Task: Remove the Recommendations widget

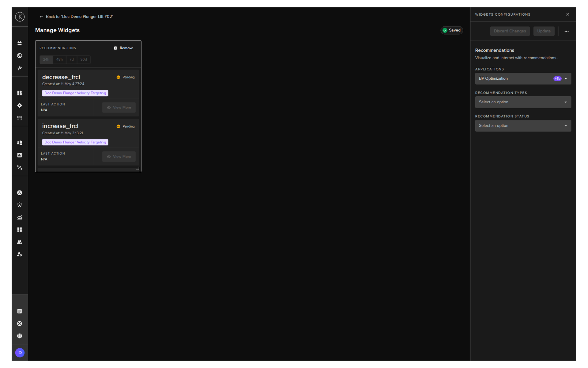Action: coord(124,48)
